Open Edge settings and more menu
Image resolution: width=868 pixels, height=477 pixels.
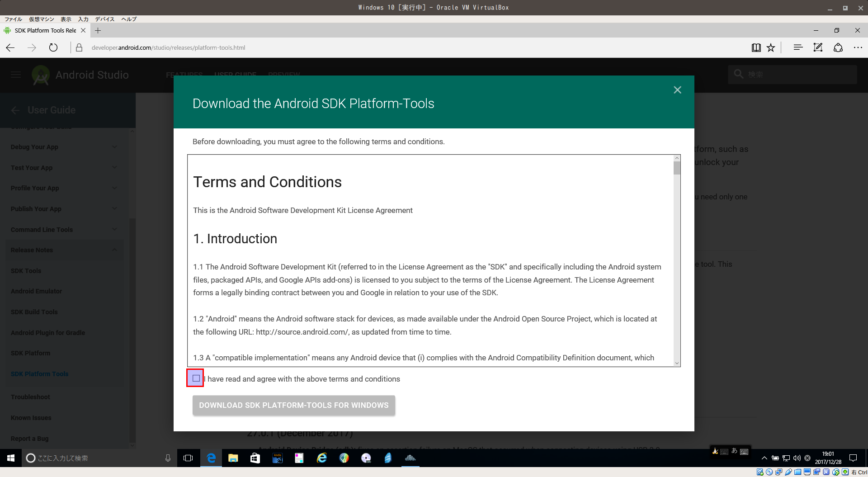858,47
